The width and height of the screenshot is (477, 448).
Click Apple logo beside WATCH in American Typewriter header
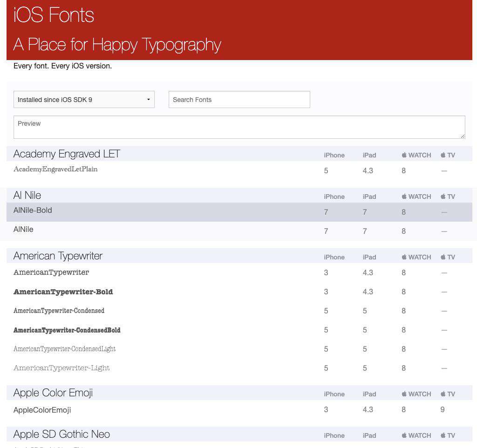pos(404,257)
